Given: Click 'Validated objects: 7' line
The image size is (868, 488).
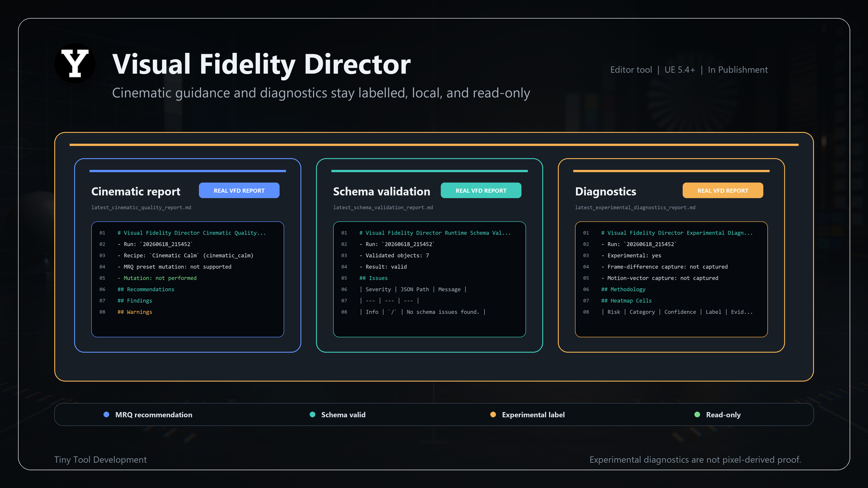Looking at the screenshot, I should click(394, 256).
